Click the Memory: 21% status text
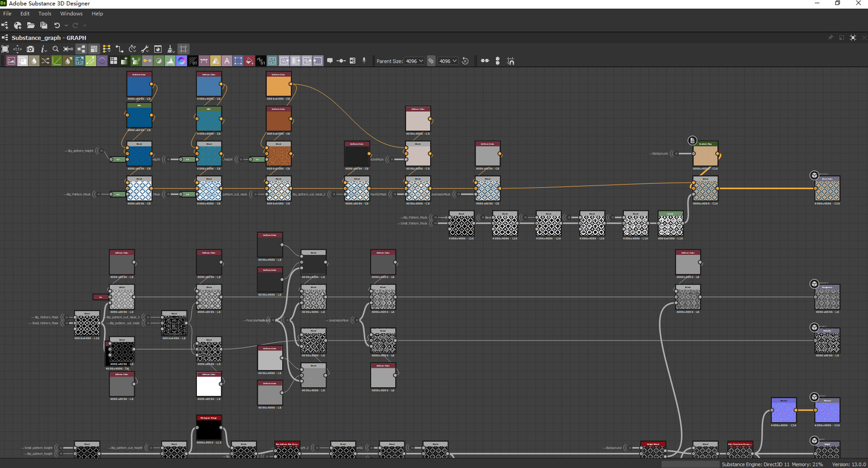 (x=807, y=464)
